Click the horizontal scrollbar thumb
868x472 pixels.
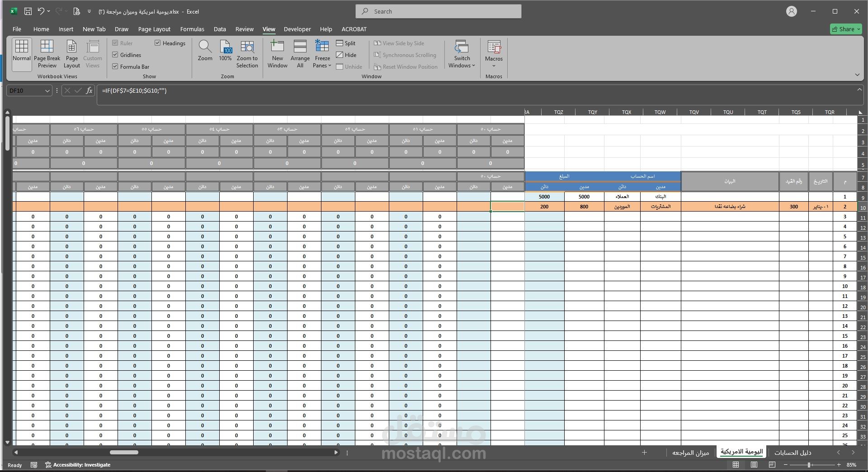click(x=124, y=452)
